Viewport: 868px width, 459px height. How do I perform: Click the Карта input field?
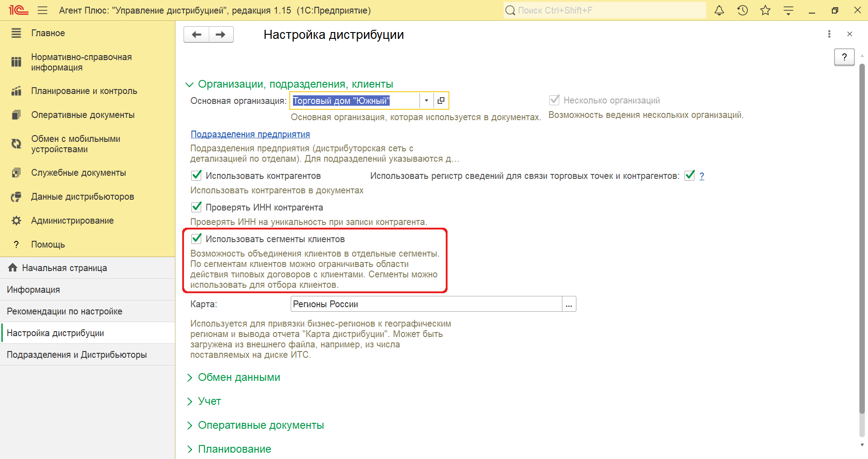[426, 304]
